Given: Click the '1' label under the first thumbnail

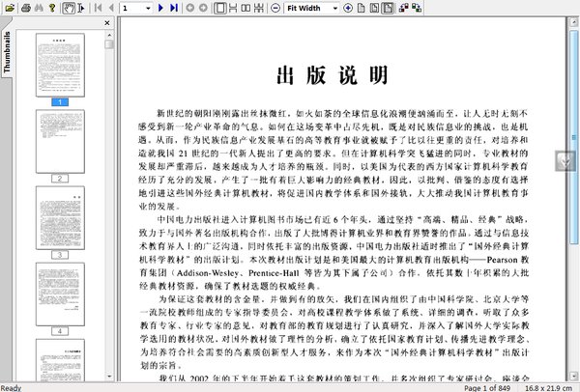Looking at the screenshot, I should (60, 102).
